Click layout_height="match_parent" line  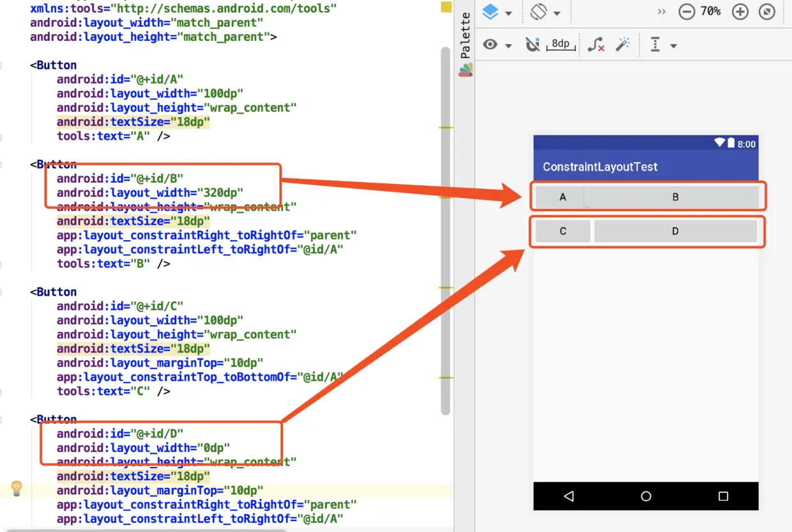(153, 37)
